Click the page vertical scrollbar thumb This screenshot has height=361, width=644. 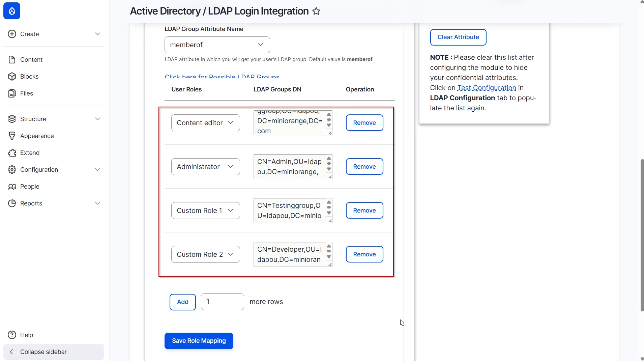click(642, 235)
